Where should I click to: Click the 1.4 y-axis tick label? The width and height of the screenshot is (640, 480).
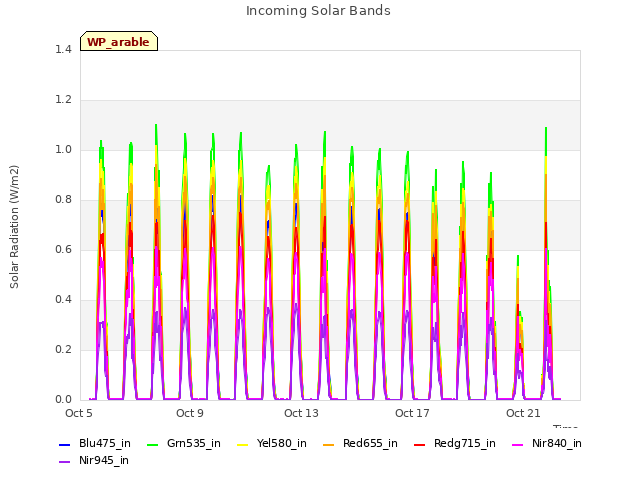(x=63, y=50)
